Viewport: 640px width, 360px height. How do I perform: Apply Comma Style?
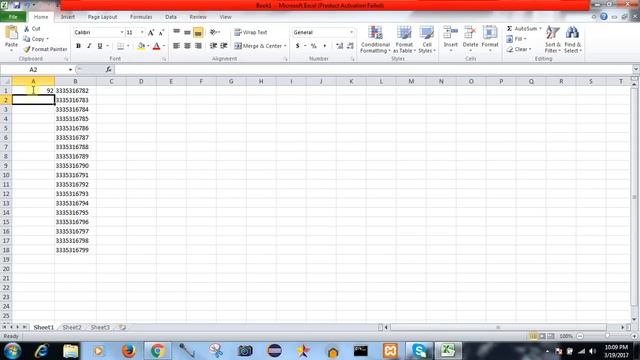[x=324, y=46]
